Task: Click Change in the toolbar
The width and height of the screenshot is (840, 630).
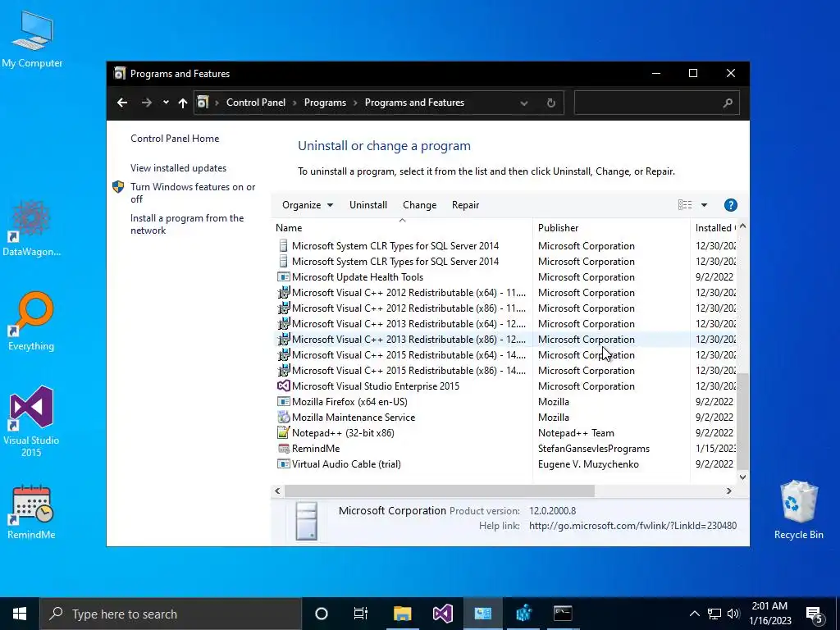Action: coord(419,204)
